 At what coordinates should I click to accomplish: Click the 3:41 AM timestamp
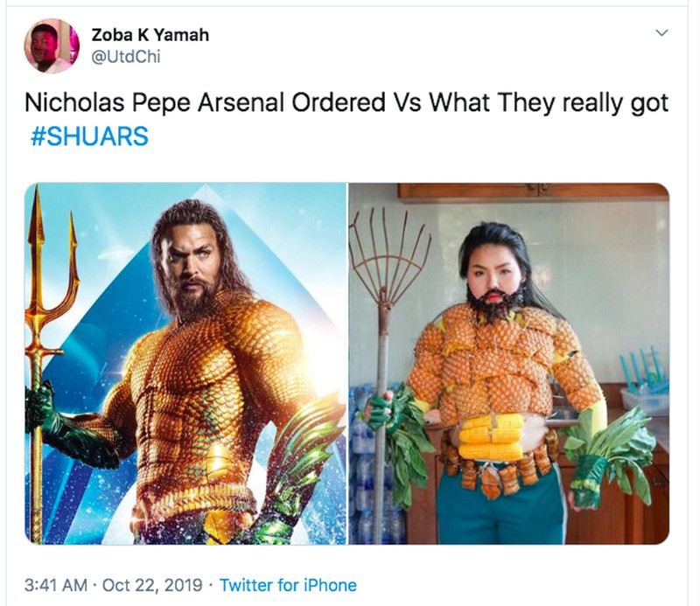(58, 585)
